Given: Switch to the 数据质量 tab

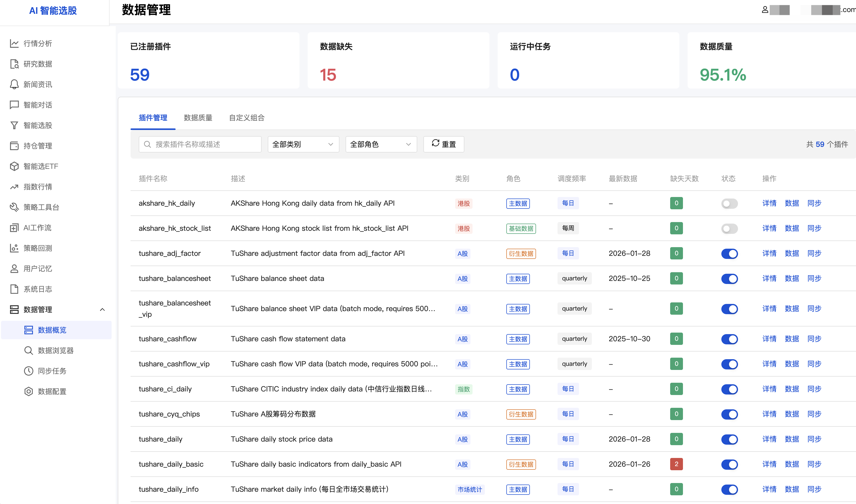Looking at the screenshot, I should (x=198, y=118).
